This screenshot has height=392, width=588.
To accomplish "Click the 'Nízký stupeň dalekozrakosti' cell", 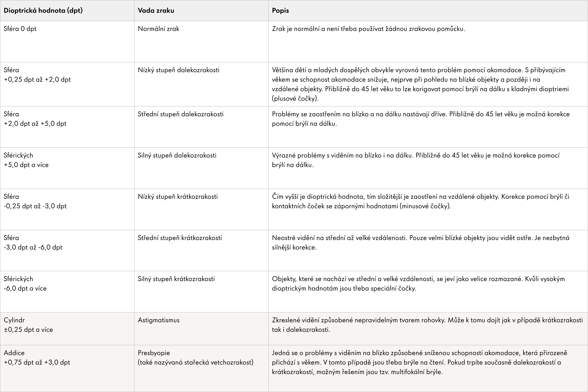I will pos(179,70).
